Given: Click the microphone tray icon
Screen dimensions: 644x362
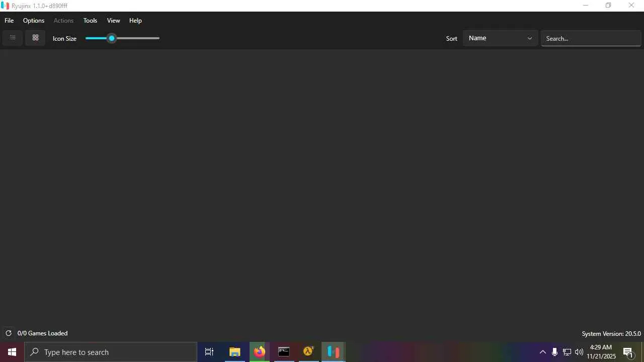Looking at the screenshot, I should [x=554, y=352].
